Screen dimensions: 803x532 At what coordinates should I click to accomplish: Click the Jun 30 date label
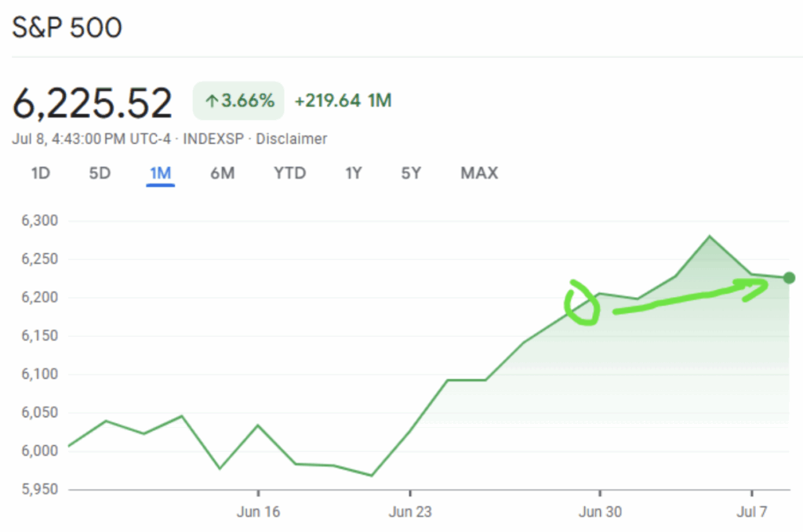[600, 512]
